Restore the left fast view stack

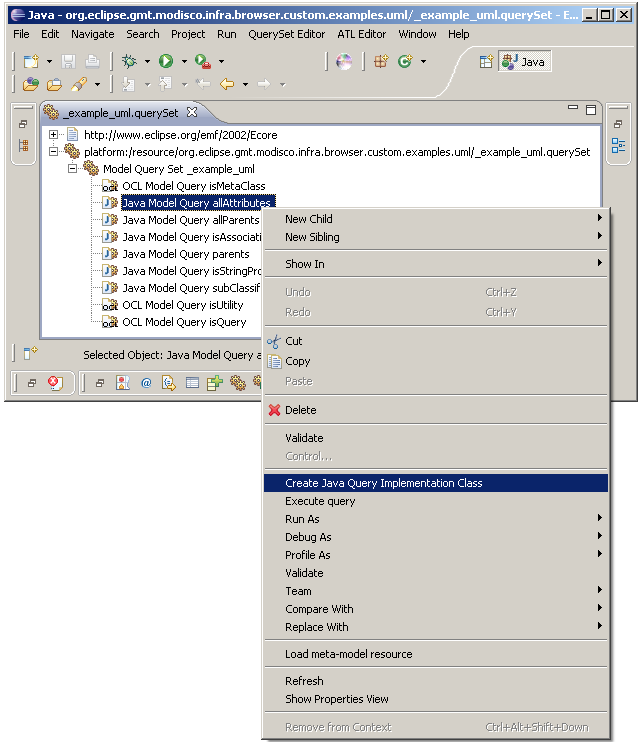pyautogui.click(x=23, y=124)
